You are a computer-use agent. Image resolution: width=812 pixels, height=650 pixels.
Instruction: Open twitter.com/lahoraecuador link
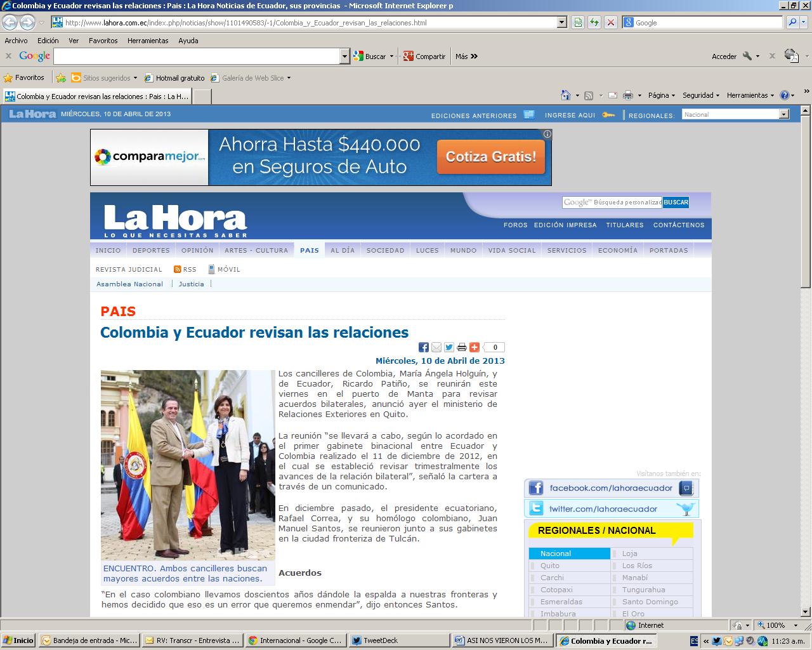612,508
